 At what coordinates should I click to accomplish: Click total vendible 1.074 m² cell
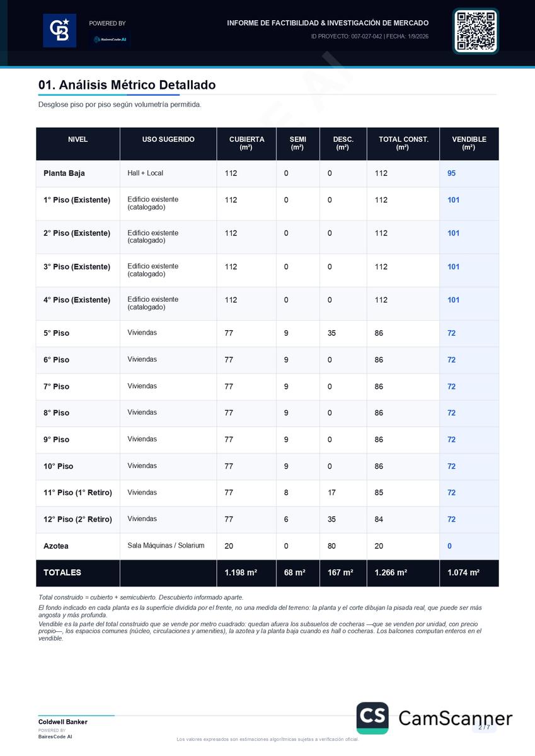469,573
